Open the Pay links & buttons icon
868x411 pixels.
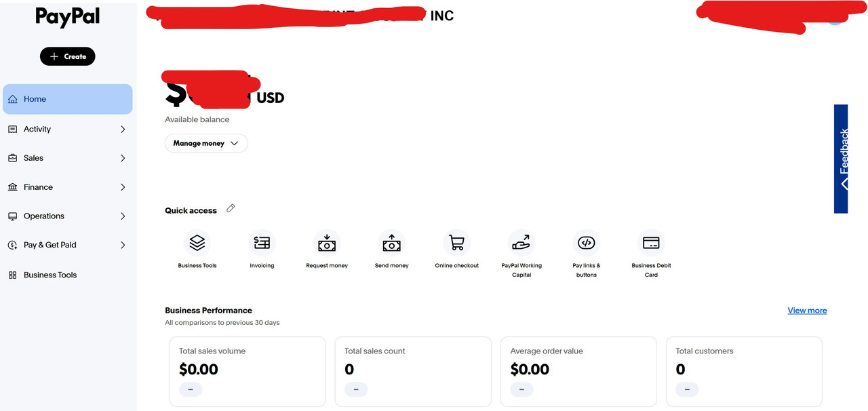(587, 243)
